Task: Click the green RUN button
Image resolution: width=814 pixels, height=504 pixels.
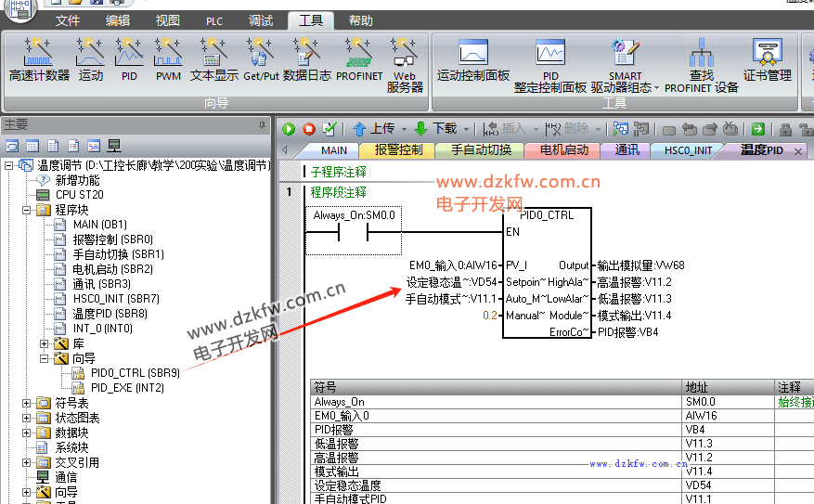Action: [289, 129]
